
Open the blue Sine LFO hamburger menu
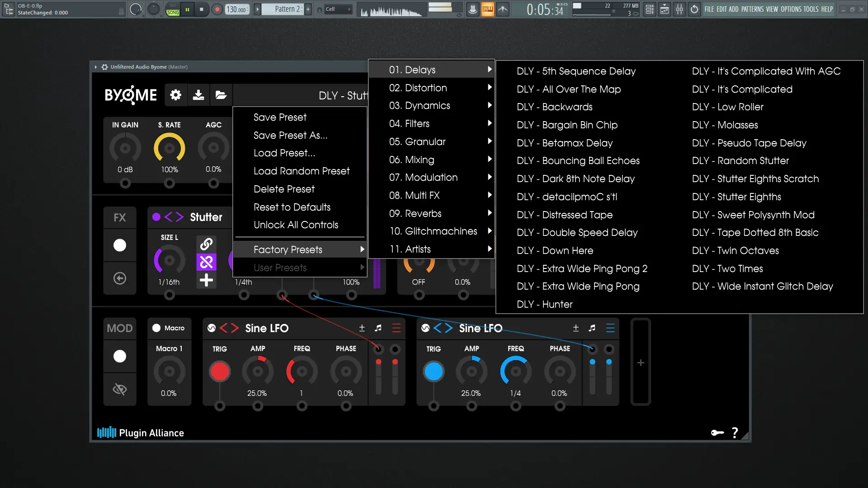[610, 328]
